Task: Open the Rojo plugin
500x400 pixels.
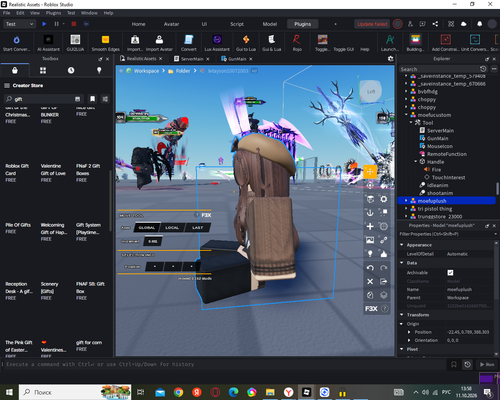Action: tap(297, 43)
